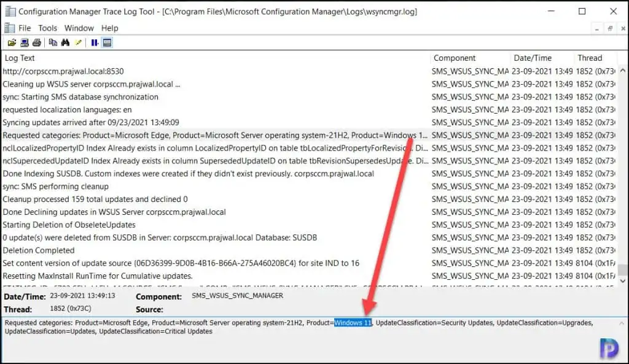Click the log list scroll down arrow
The width and height of the screenshot is (629, 364).
623,281
